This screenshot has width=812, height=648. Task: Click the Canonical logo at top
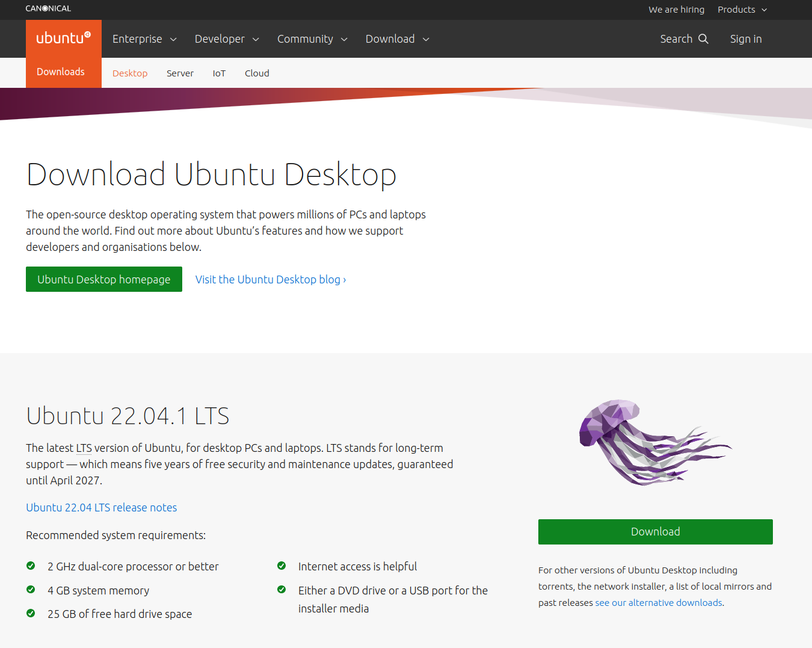click(48, 8)
